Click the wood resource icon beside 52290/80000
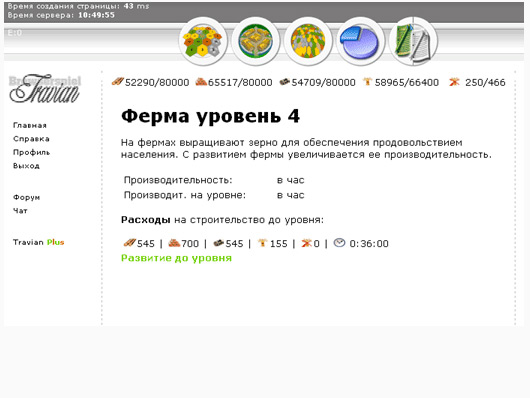530x398 pixels. 118,81
